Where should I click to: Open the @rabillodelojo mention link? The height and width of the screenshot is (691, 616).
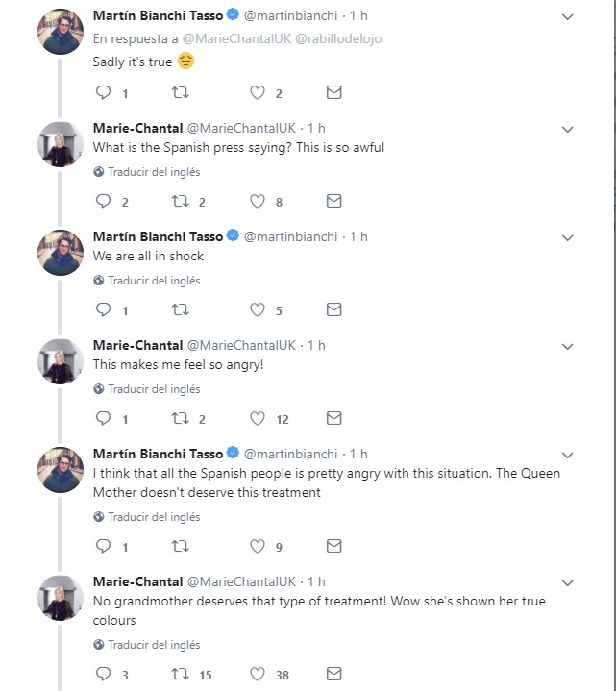(x=334, y=38)
